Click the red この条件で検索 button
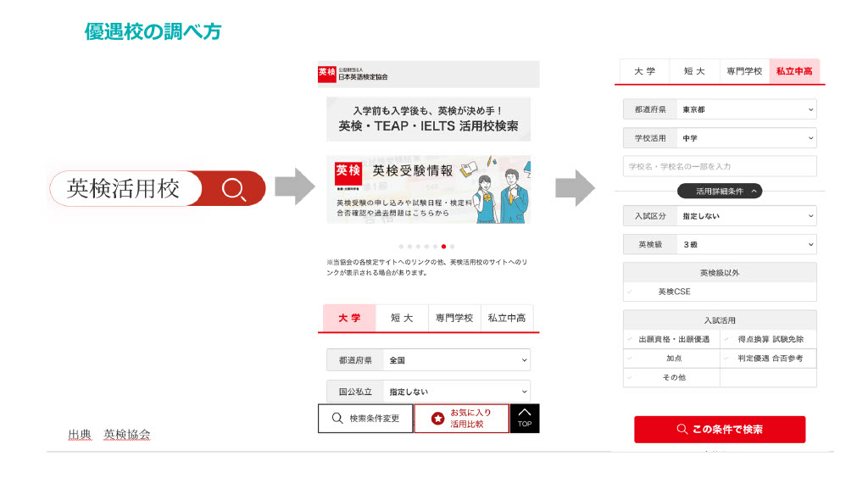The height and width of the screenshot is (489, 868). [x=720, y=430]
